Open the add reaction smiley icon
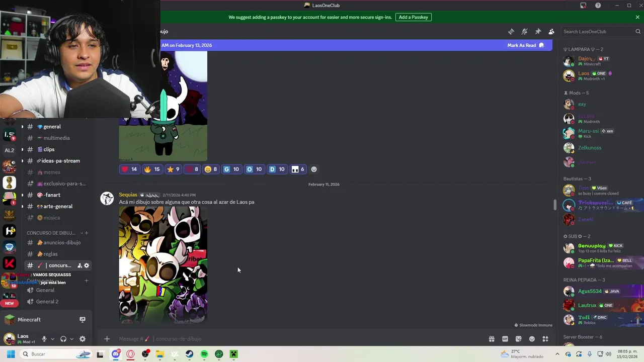Image resolution: width=644 pixels, height=362 pixels. click(314, 169)
